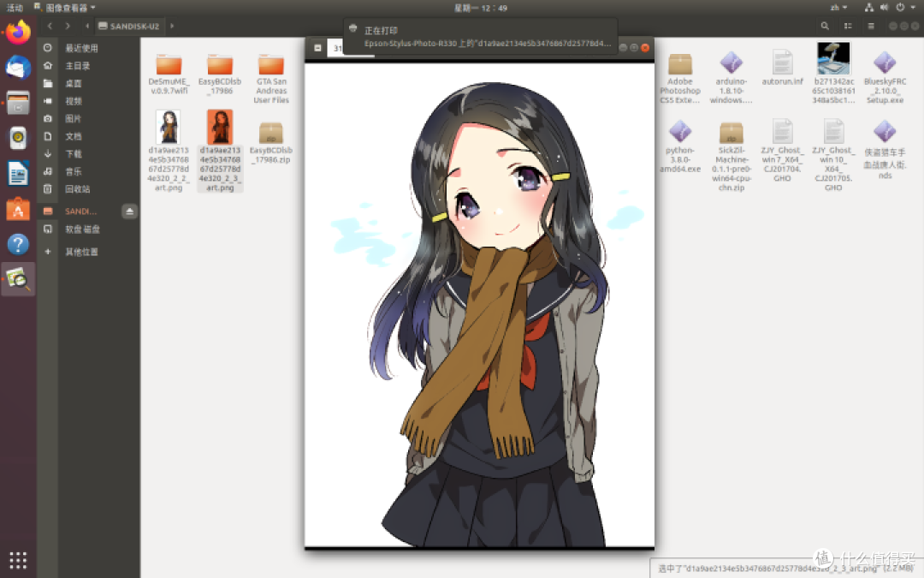This screenshot has width=924, height=578.
Task: Launch Thunderbird mail from the dock
Action: click(18, 68)
